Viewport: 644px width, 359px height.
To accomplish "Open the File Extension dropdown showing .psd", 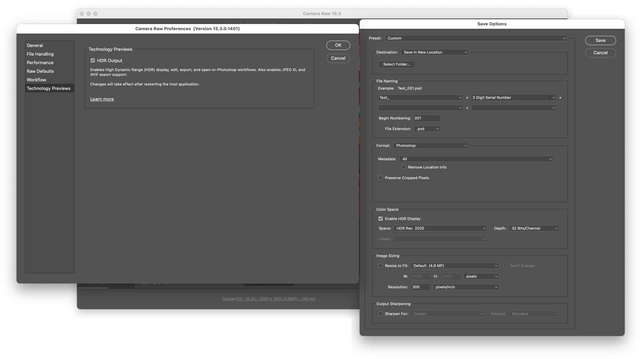I will pyautogui.click(x=427, y=129).
